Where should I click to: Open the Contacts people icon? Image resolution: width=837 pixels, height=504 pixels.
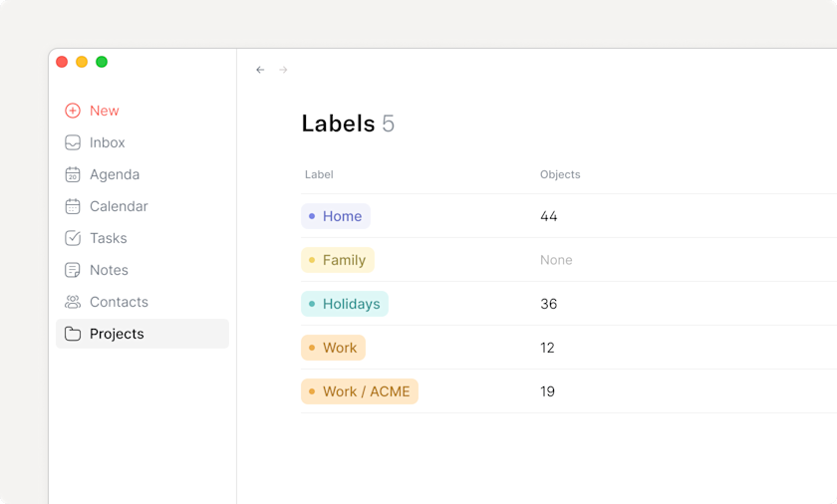[x=73, y=302]
